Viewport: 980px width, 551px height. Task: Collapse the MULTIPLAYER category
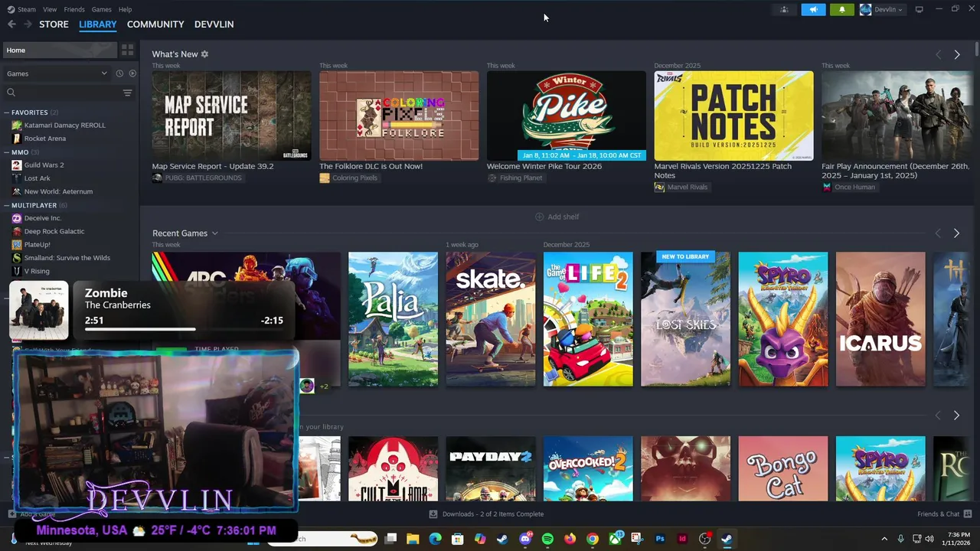[6, 205]
